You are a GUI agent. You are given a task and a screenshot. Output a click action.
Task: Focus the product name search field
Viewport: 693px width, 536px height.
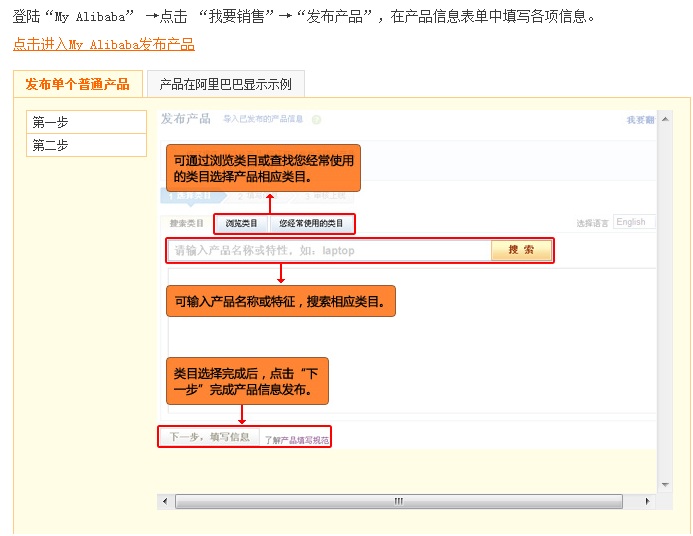pos(329,251)
